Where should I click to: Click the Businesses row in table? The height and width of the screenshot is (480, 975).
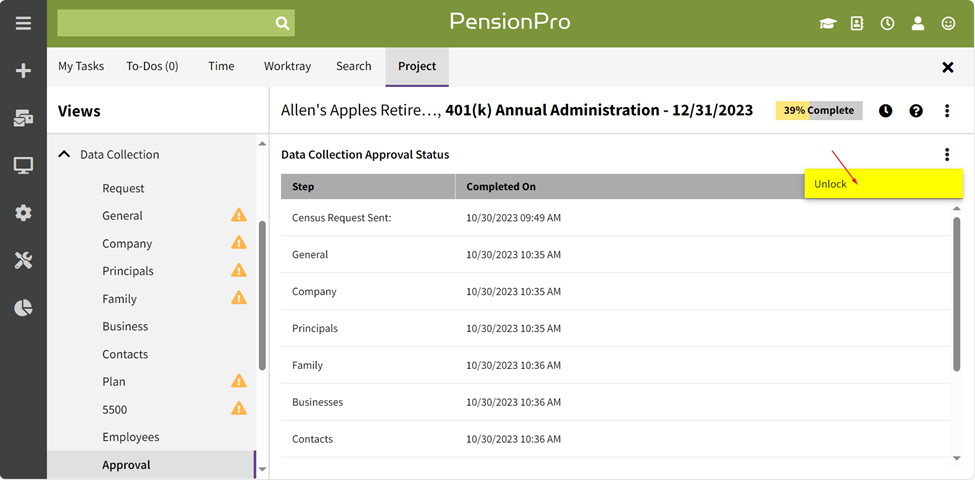pyautogui.click(x=616, y=402)
